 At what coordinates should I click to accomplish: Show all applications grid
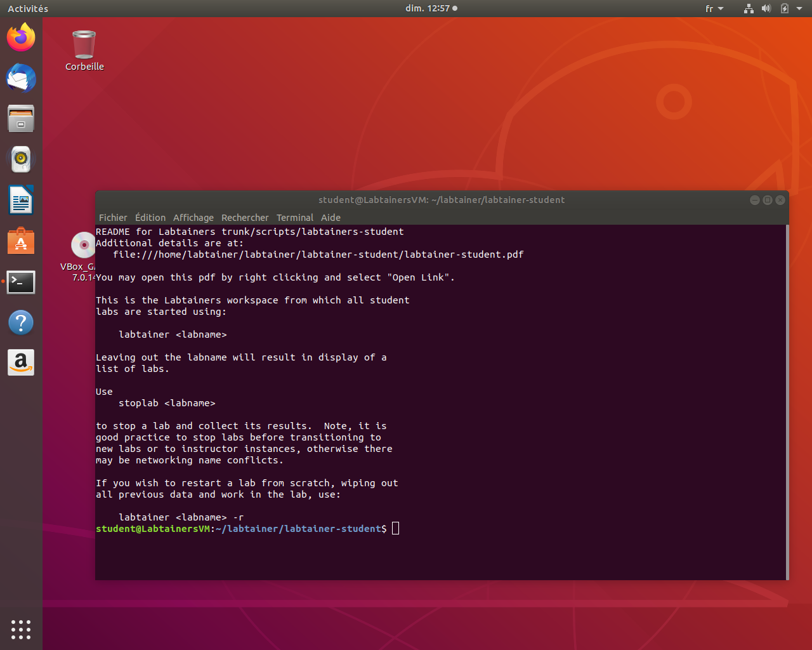(x=21, y=629)
